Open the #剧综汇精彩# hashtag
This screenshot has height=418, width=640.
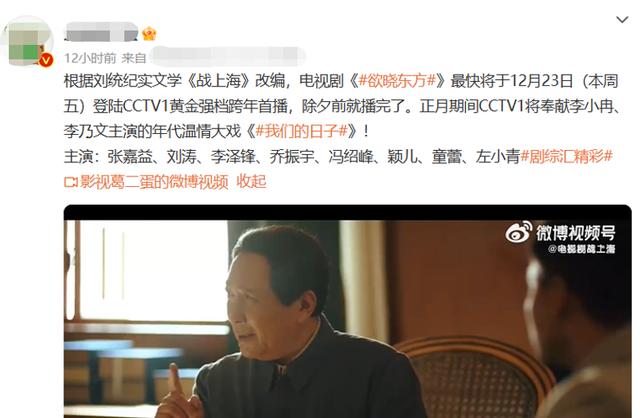click(x=567, y=156)
